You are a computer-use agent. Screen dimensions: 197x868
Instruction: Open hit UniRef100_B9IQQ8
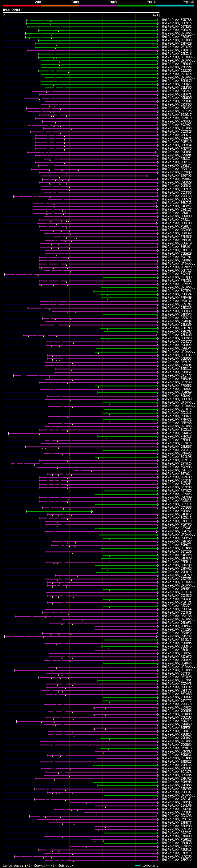(x=176, y=277)
